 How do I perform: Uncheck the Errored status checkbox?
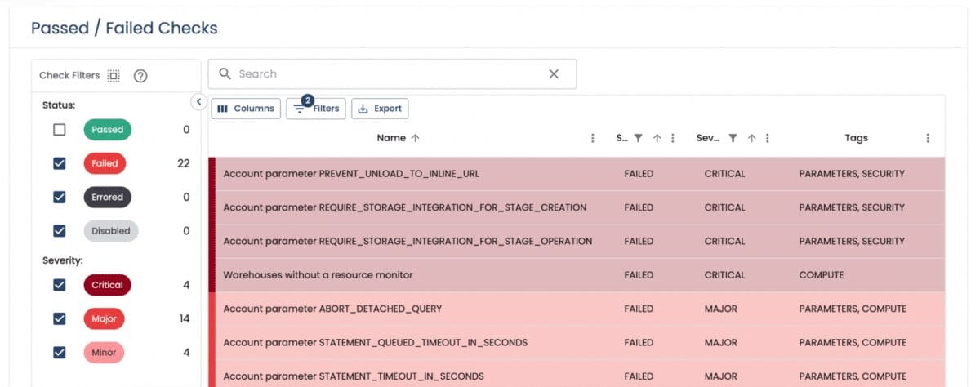point(59,197)
